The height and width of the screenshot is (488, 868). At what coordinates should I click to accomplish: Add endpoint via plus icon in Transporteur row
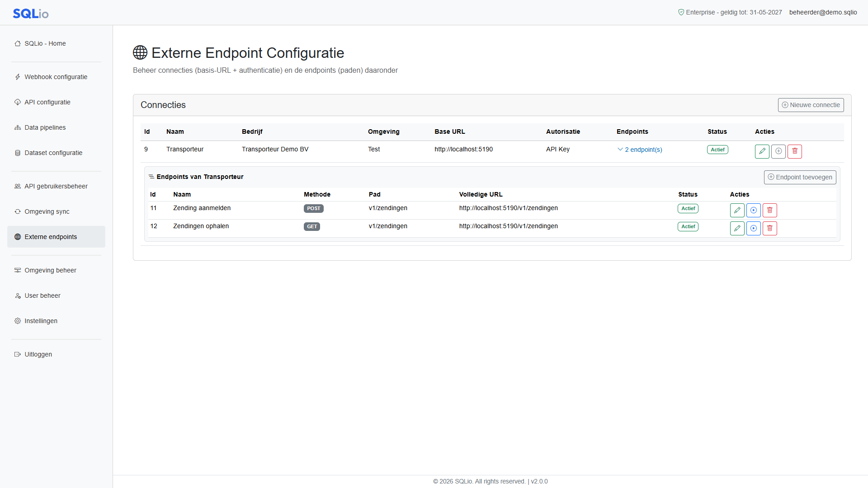point(778,151)
